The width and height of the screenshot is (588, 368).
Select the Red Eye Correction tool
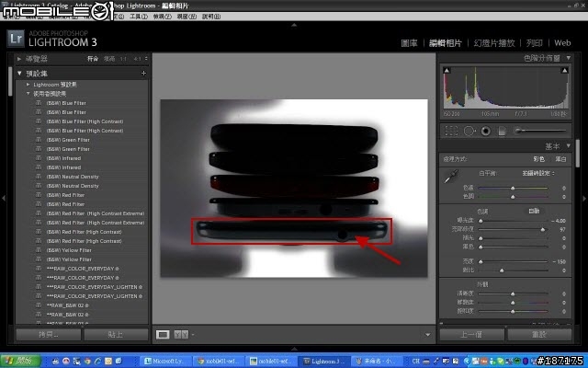tap(486, 131)
